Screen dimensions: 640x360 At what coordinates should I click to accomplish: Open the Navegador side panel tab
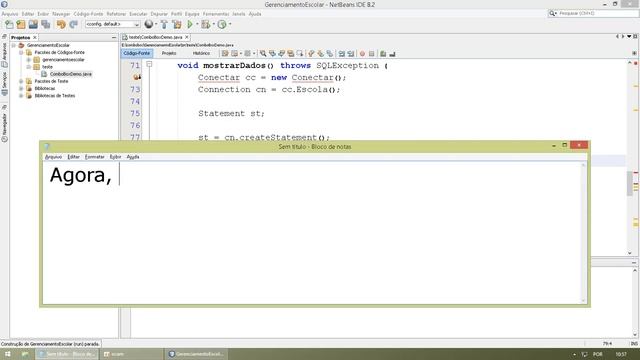click(4, 127)
